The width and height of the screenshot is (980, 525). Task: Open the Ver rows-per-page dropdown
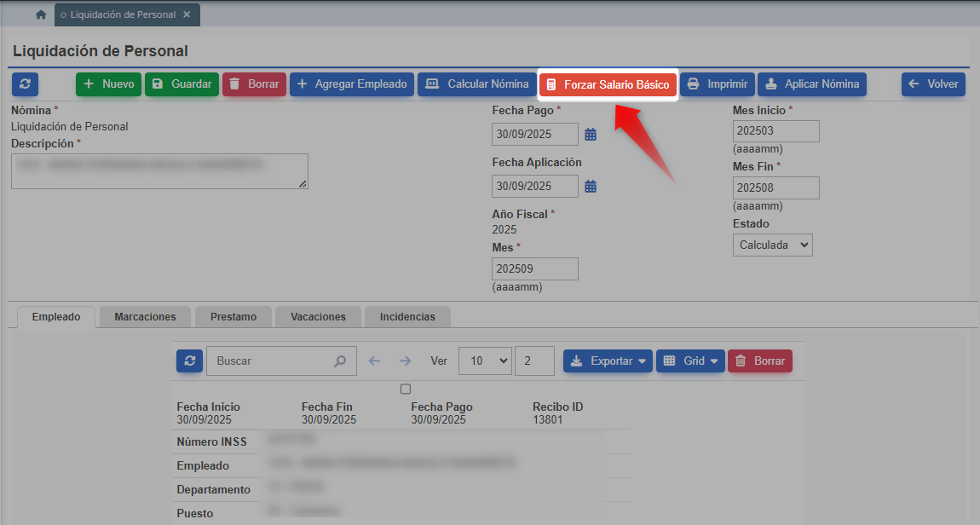(485, 361)
